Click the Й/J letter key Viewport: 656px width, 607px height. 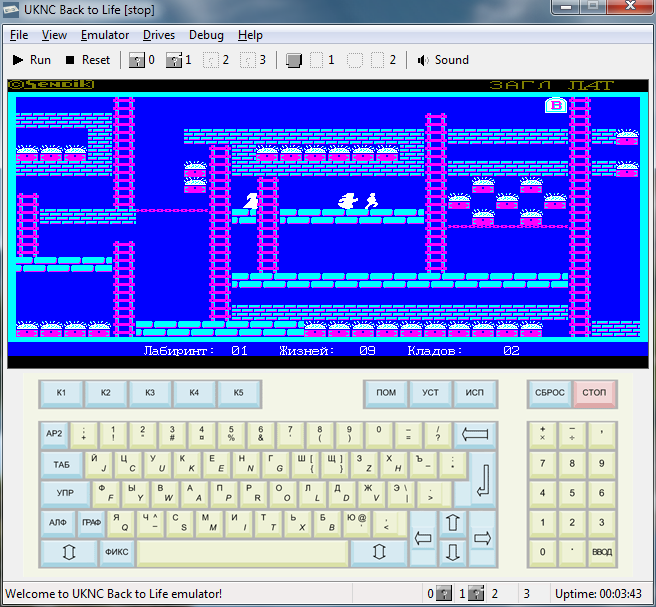99,464
